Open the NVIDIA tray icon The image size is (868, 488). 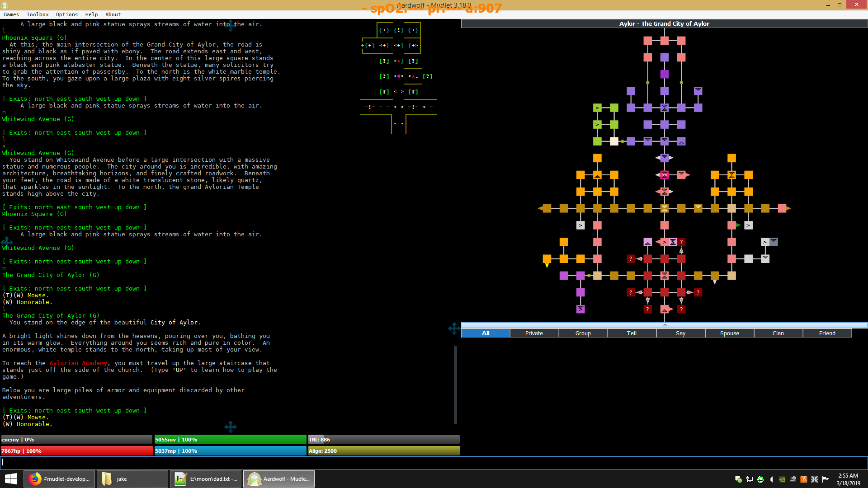(782, 479)
